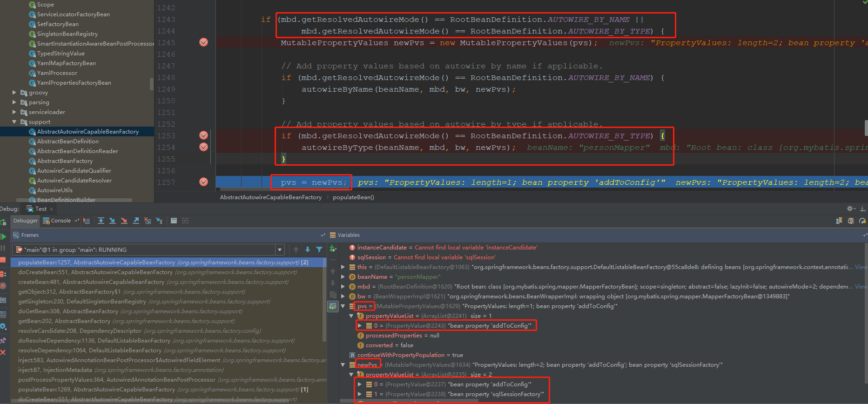Viewport: 868px width, 404px height.
Task: Close the Test debug session tab
Action: [51, 209]
